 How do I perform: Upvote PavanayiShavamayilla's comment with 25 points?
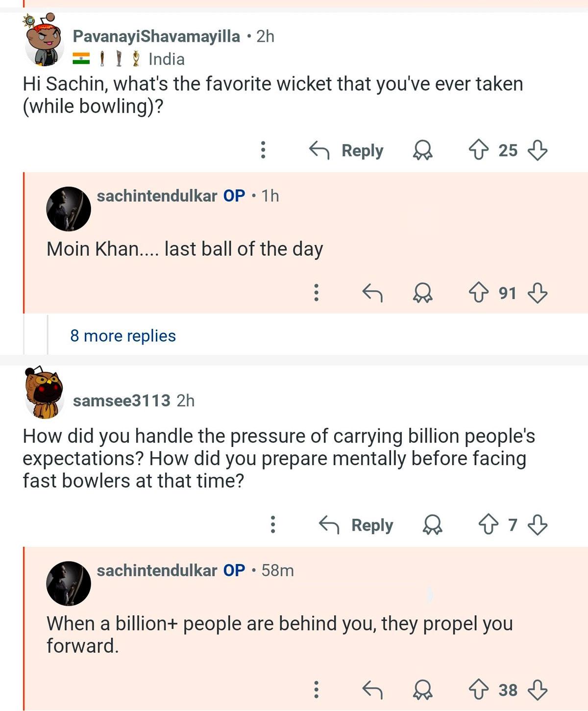tap(479, 150)
